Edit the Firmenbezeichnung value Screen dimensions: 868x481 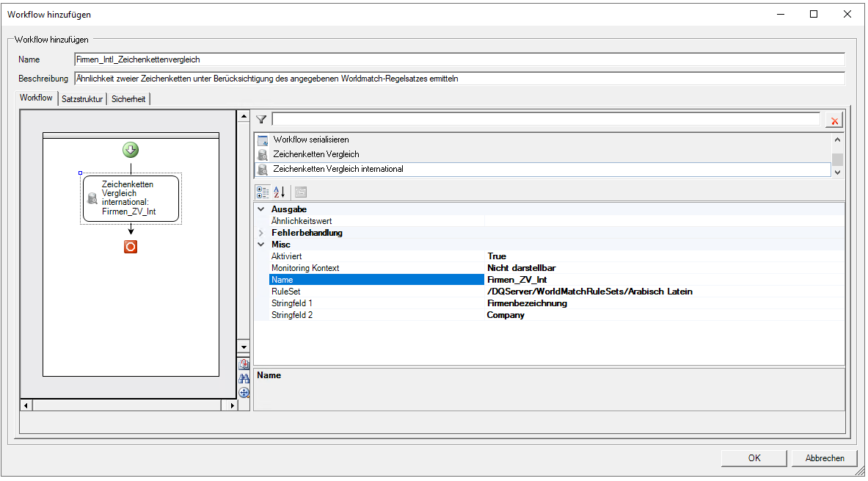coord(665,303)
